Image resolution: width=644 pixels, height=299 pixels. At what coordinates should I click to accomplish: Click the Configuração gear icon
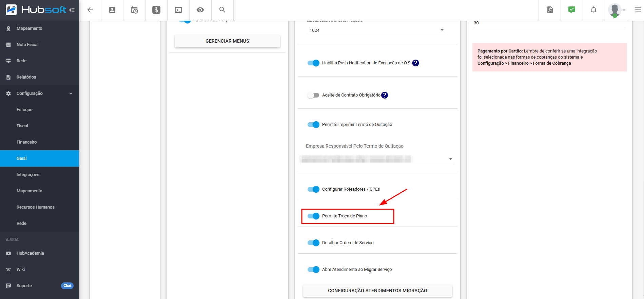8,93
